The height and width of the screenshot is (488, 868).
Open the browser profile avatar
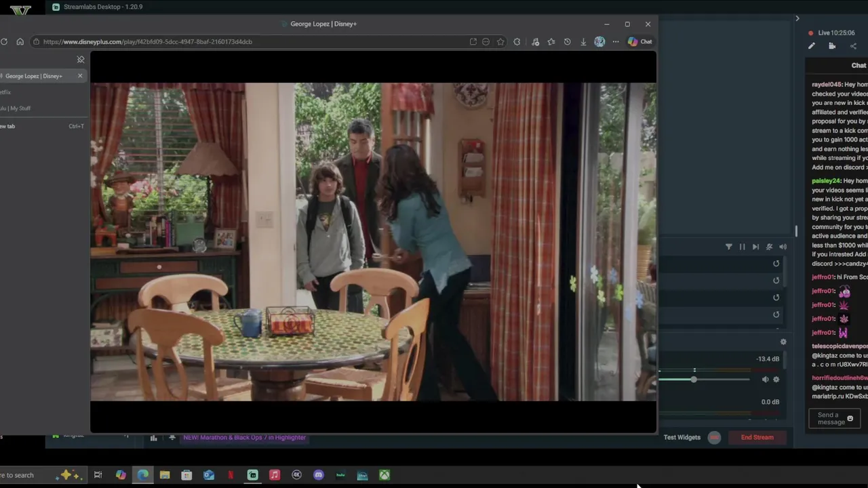(599, 41)
